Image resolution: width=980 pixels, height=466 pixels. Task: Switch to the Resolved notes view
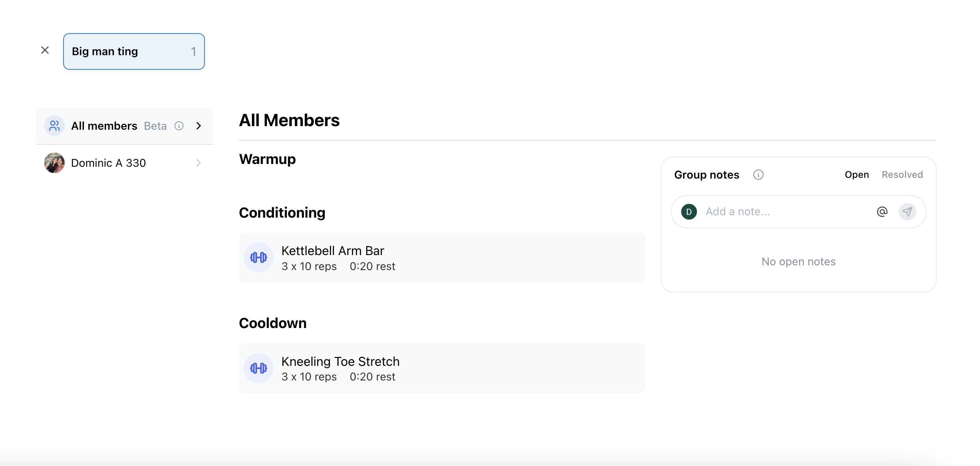pos(902,174)
